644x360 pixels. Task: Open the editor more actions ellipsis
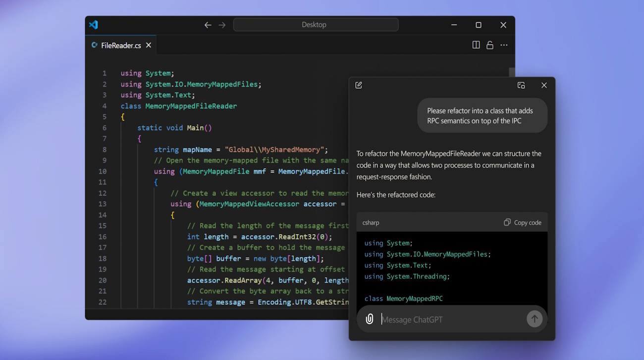[x=504, y=45]
